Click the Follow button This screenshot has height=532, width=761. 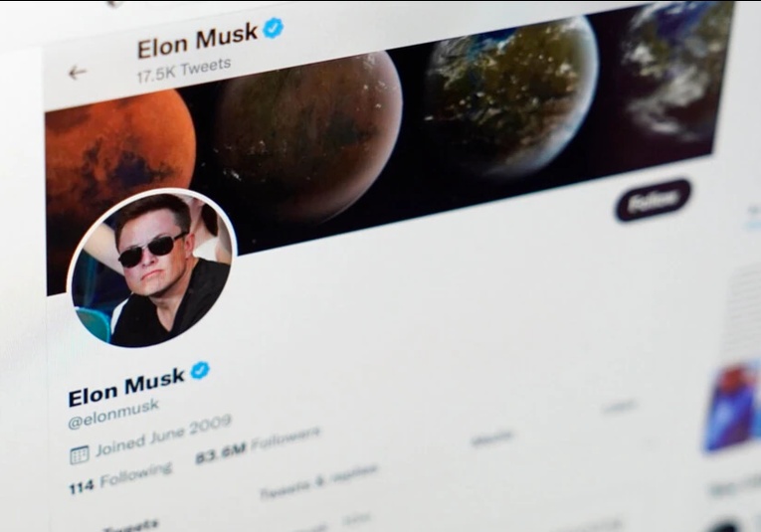click(653, 200)
